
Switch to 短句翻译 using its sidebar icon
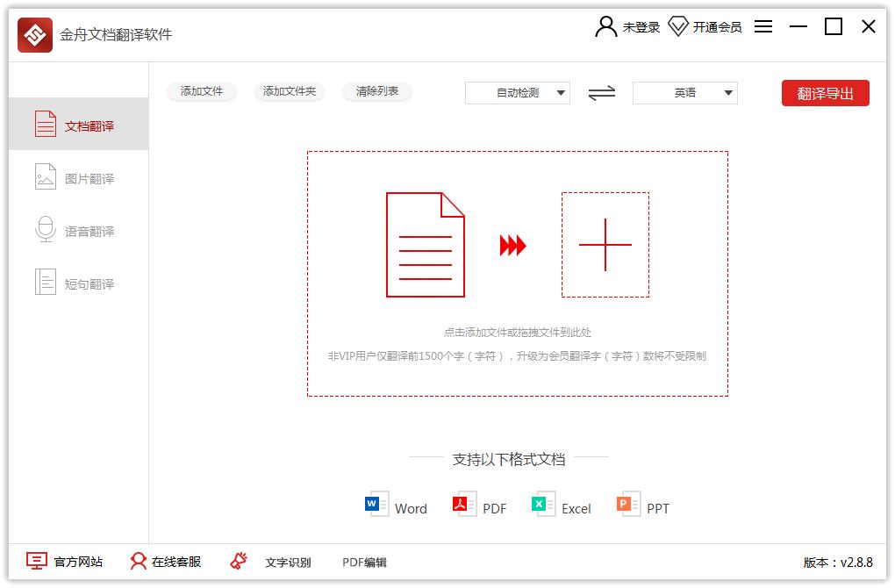pos(46,283)
